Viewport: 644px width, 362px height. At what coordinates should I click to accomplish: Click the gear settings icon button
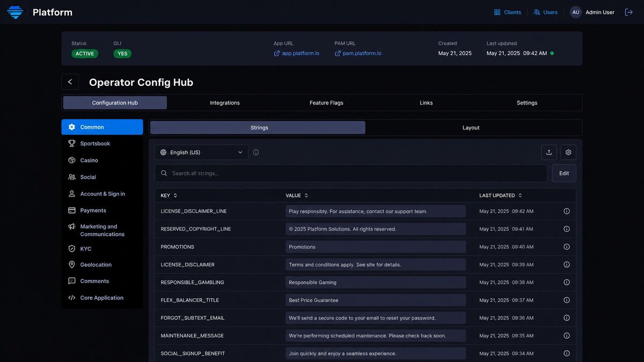tap(568, 152)
